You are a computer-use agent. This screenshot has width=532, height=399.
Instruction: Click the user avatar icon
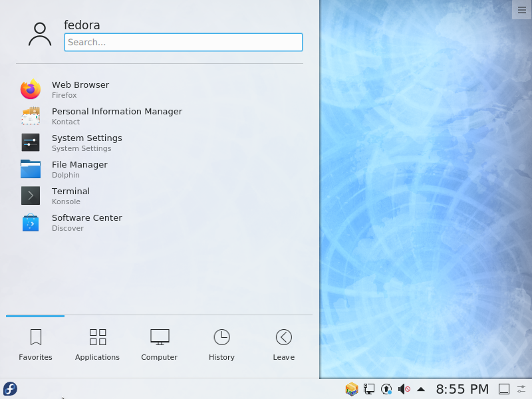pyautogui.click(x=40, y=35)
